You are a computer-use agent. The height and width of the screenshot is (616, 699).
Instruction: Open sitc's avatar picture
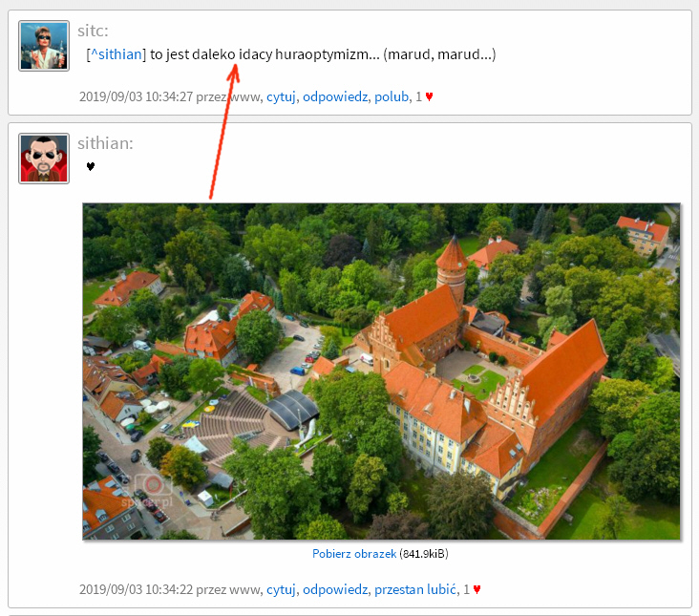point(44,46)
